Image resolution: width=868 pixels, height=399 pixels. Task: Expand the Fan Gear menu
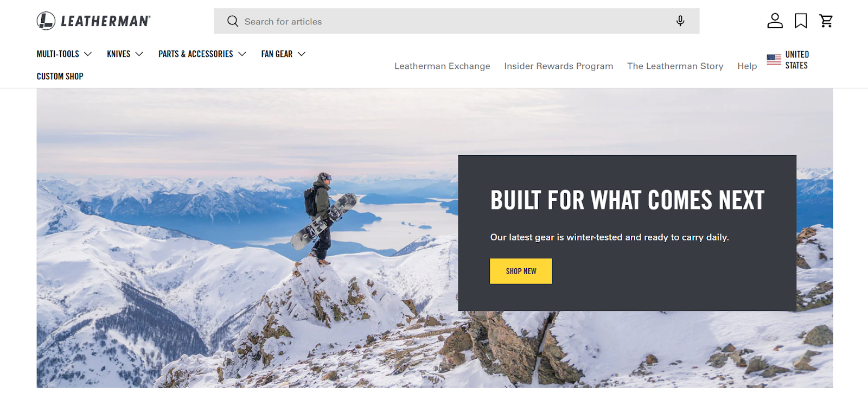[x=283, y=54]
